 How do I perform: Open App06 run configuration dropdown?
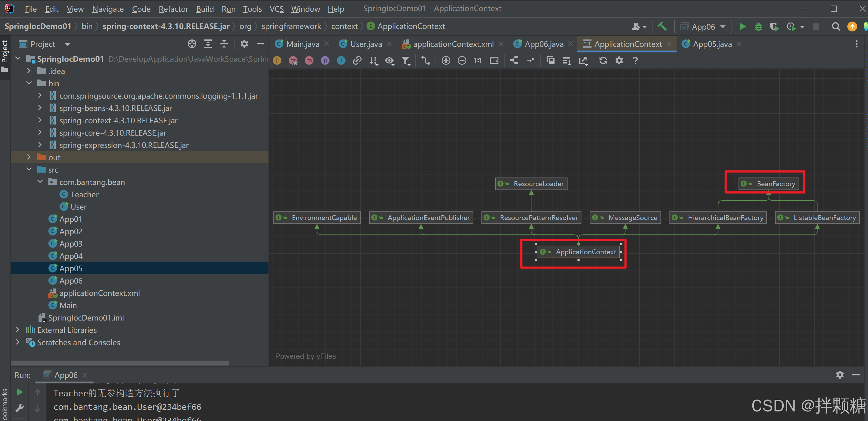(702, 27)
